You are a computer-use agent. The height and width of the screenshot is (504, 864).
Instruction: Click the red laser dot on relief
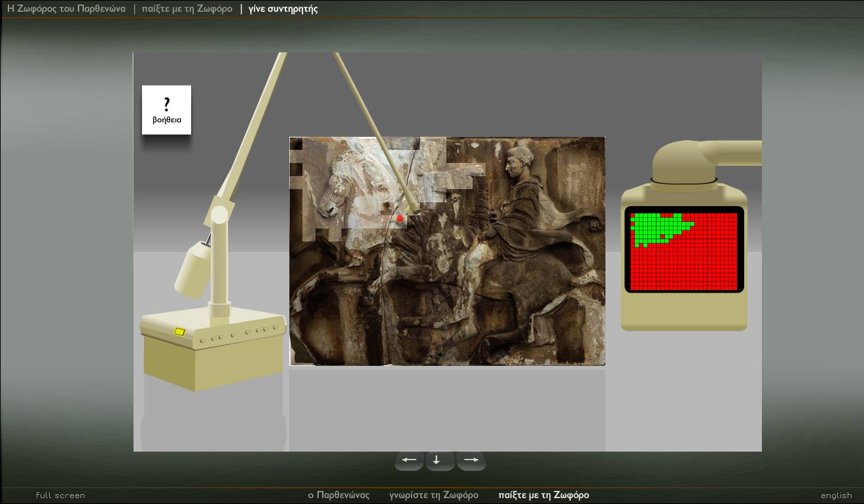399,219
